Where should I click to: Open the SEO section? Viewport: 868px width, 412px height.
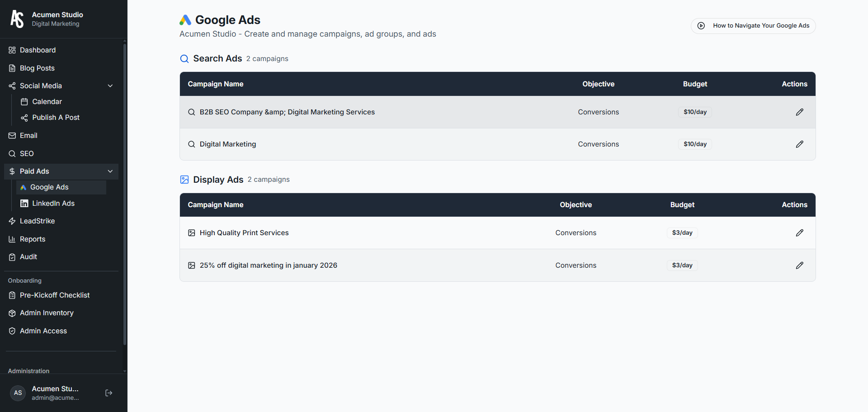61,154
